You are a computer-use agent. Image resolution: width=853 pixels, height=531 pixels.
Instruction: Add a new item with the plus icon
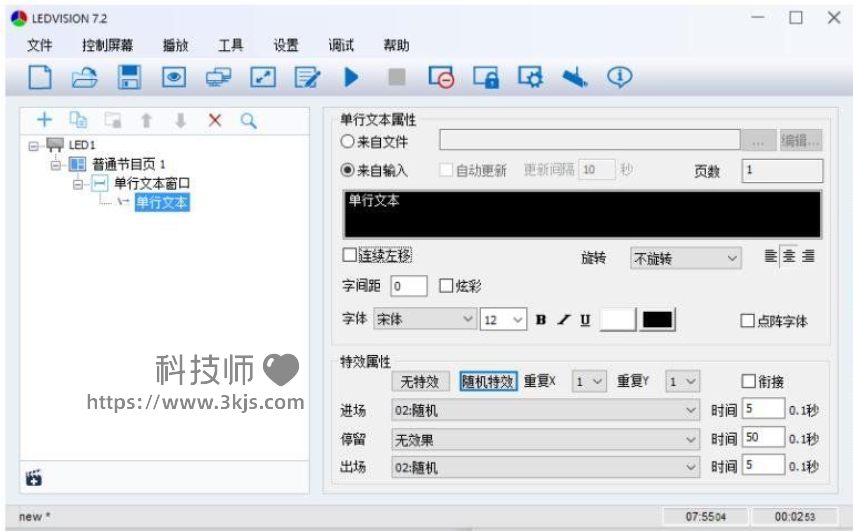tap(44, 120)
